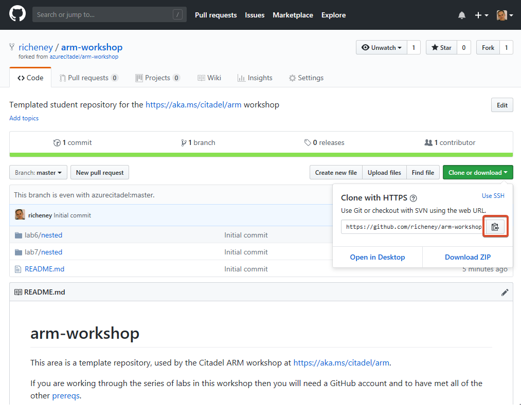
Task: Fork the repository
Action: click(488, 47)
